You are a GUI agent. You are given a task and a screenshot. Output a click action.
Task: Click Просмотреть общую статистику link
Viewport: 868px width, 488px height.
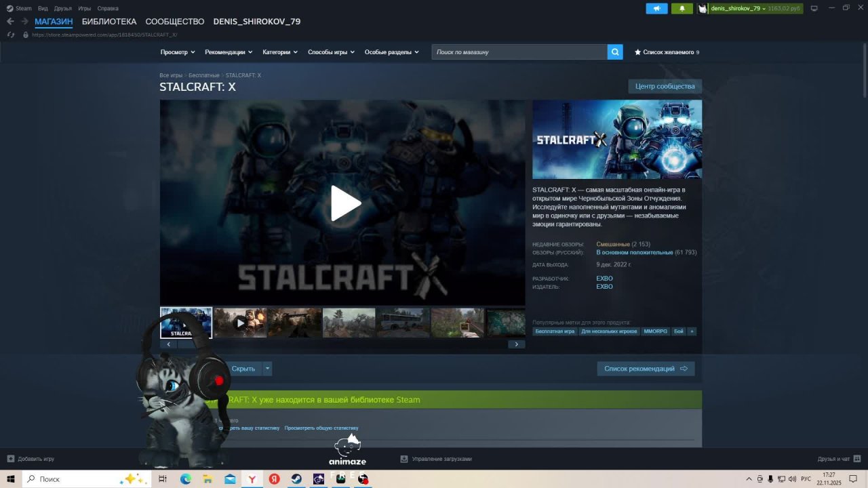(x=321, y=428)
